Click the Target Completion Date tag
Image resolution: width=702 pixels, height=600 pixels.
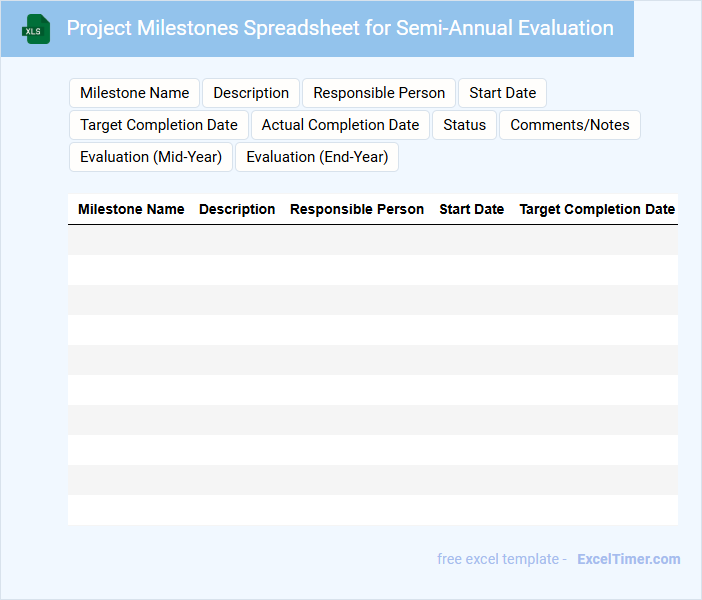tap(159, 125)
